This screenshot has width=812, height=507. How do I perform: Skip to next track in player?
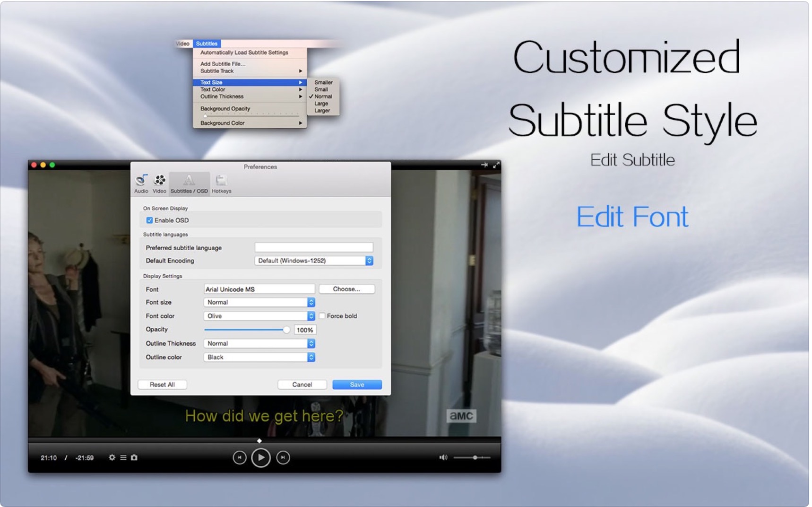[283, 457]
